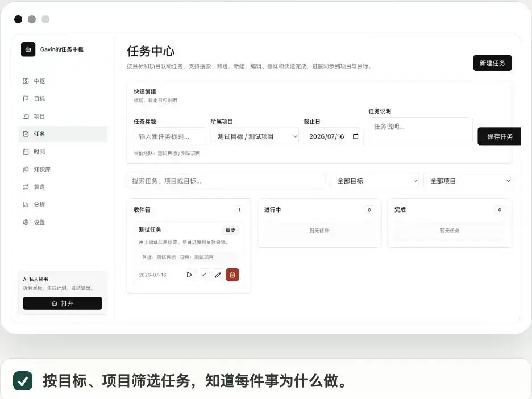Edit 测试任务 with the pencil icon

[x=218, y=275]
